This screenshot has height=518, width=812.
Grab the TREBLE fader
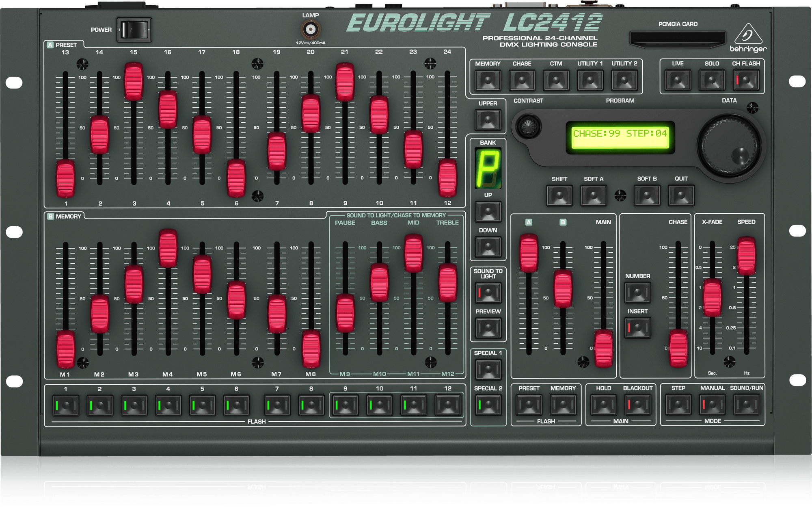coord(447,283)
